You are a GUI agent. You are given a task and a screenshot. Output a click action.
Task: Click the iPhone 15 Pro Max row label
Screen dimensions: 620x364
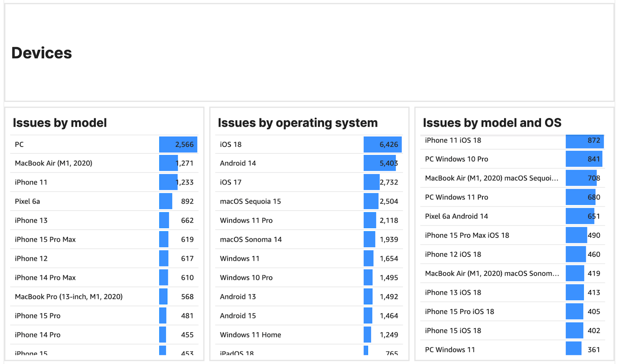pyautogui.click(x=45, y=239)
